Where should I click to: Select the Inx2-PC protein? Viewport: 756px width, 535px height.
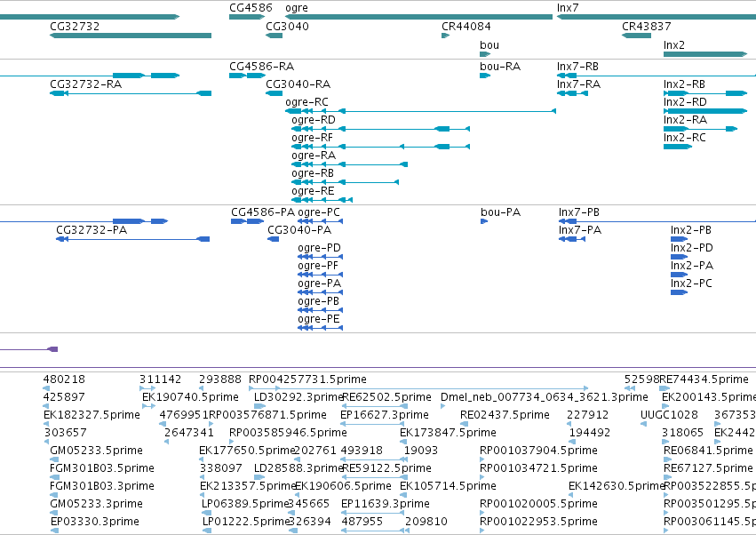click(x=679, y=292)
